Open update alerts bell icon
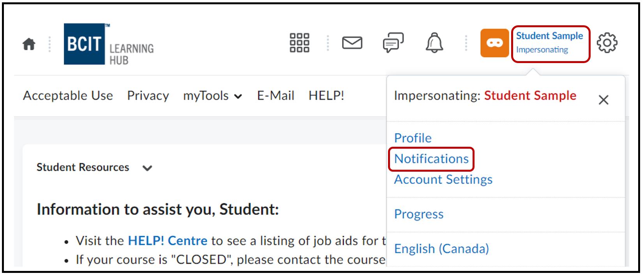The image size is (644, 276). (434, 43)
